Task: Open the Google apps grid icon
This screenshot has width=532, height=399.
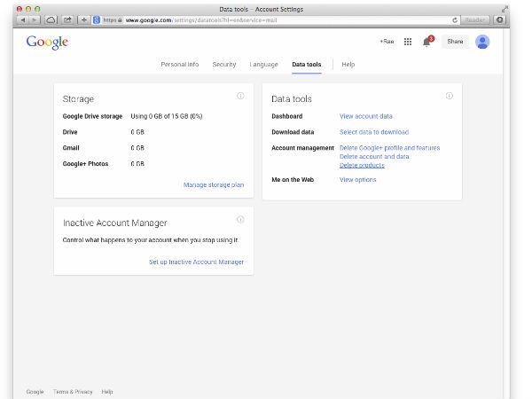Action: (x=408, y=42)
